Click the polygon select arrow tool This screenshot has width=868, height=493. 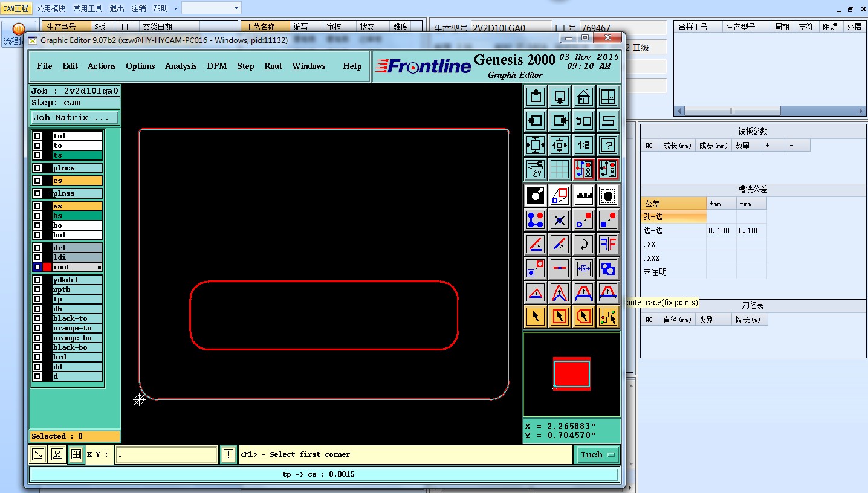pos(583,317)
